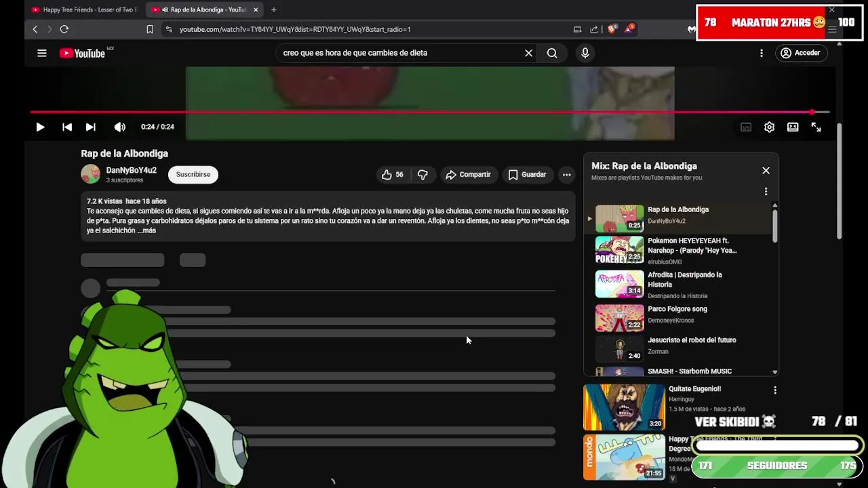Click the Mix: Rap de la Albondiga heading
The width and height of the screenshot is (868, 488).
[x=644, y=166]
